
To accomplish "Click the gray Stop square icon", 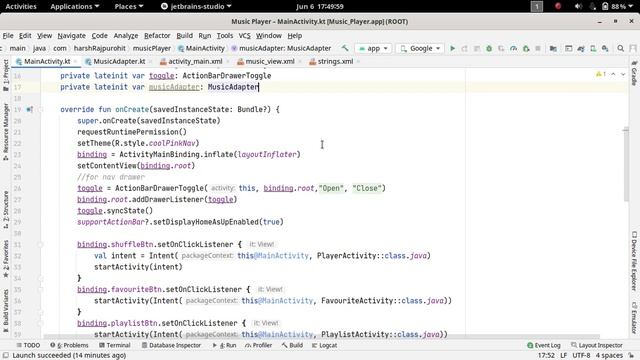I will coord(538,49).
